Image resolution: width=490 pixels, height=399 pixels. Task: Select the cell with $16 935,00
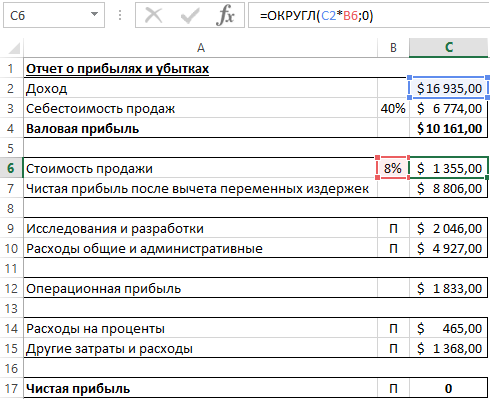pos(449,88)
